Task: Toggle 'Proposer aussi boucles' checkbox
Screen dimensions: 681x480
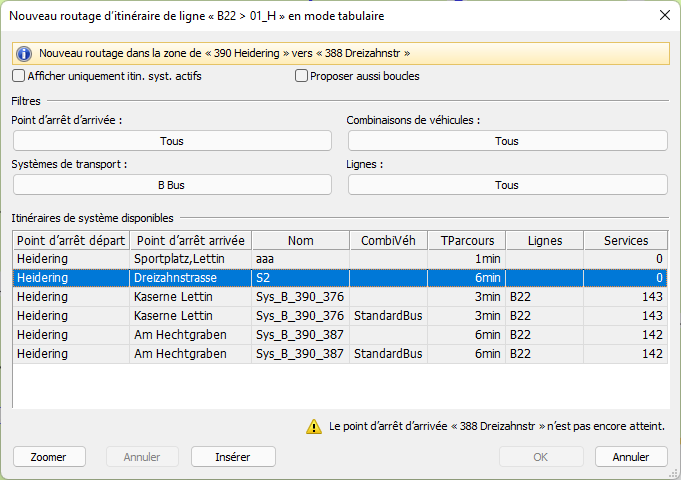Action: click(301, 76)
